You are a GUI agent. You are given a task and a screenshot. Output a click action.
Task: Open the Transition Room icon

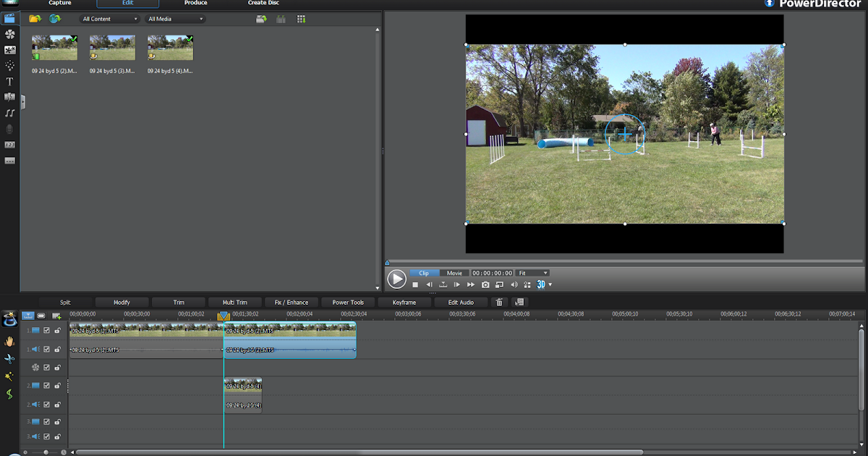9,97
